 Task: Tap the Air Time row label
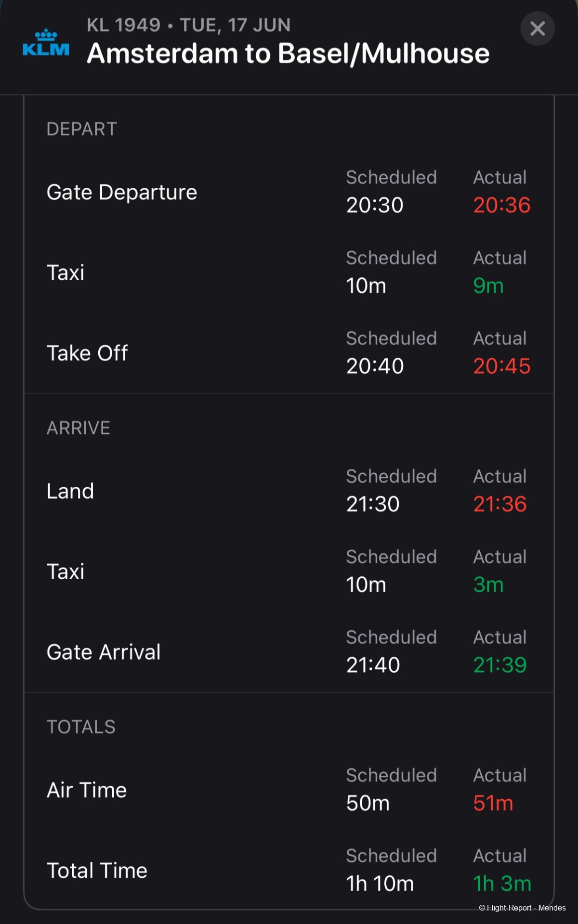(x=87, y=790)
